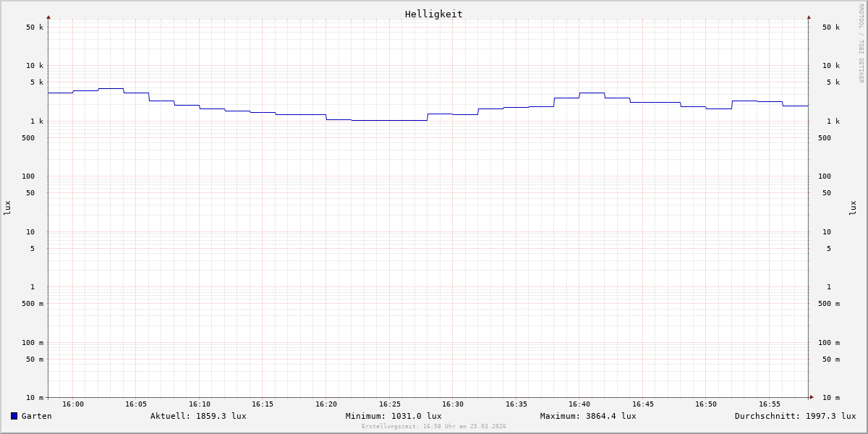The image size is (868, 434).
Task: Click the 10 m label on right axis
Action: (830, 398)
